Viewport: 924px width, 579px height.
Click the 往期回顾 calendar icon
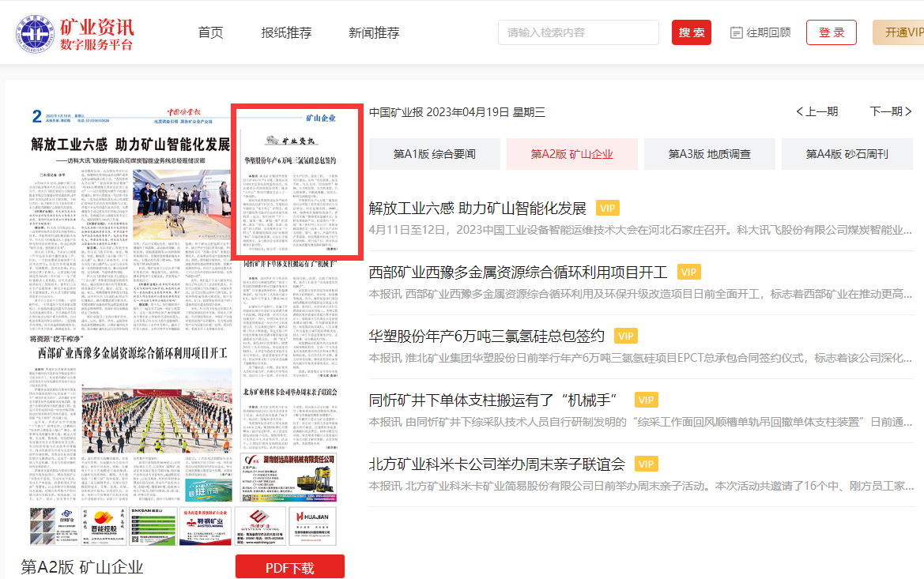[737, 33]
